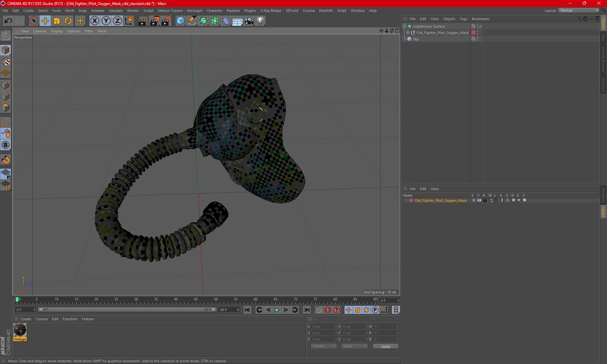Select the Rotate tool

pyautogui.click(x=68, y=21)
